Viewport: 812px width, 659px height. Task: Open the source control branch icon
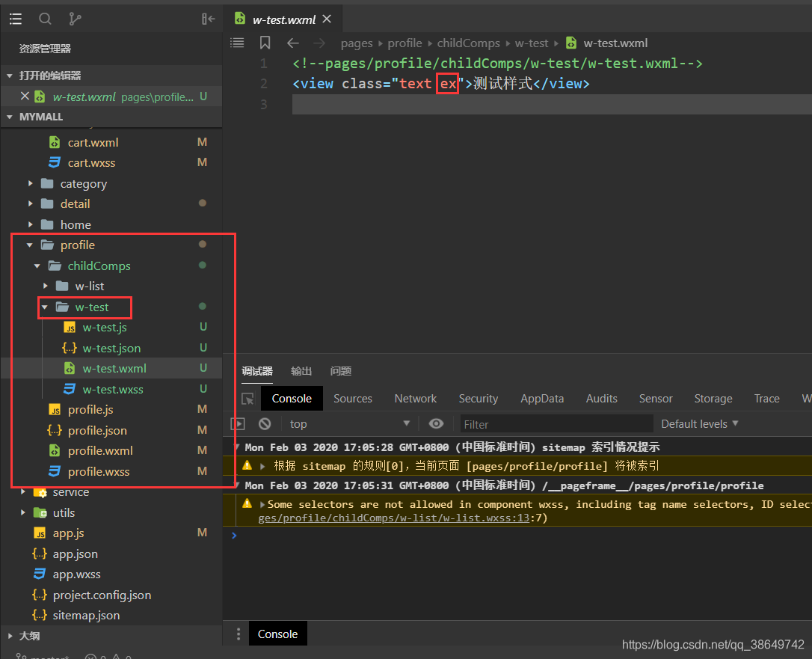(75, 19)
